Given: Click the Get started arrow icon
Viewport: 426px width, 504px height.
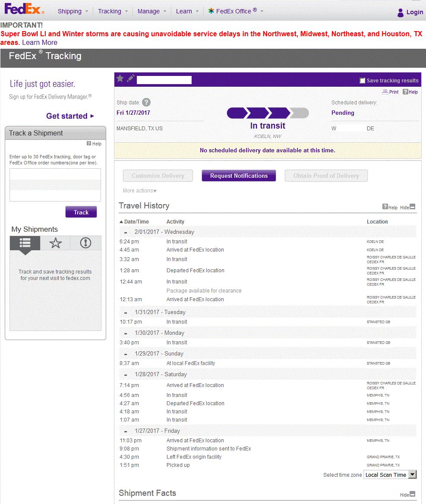Looking at the screenshot, I should [92, 116].
